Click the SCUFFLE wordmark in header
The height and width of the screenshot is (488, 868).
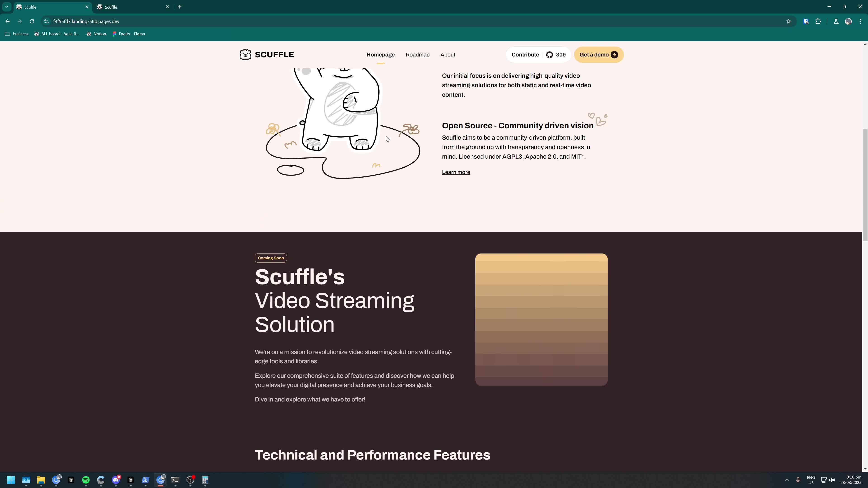click(274, 54)
